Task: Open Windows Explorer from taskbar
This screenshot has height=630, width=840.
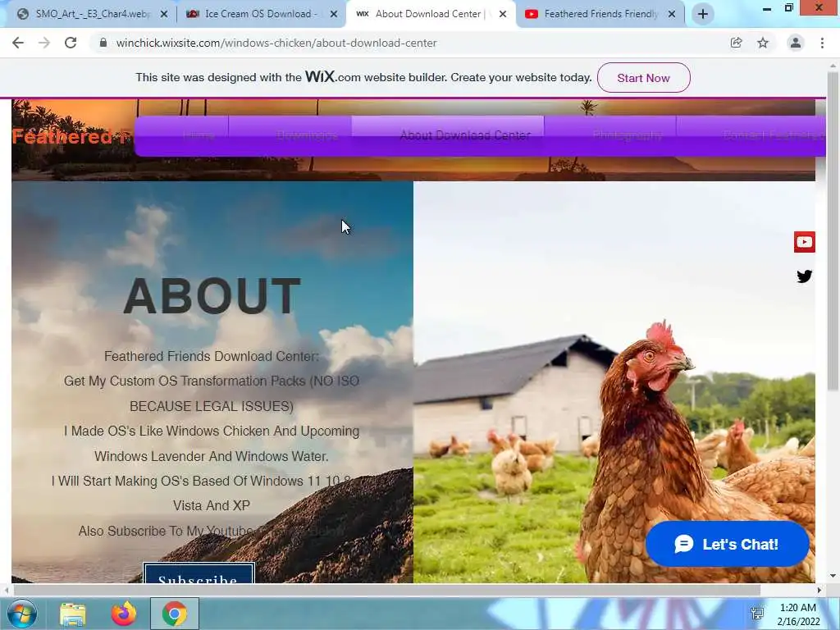Action: (72, 614)
